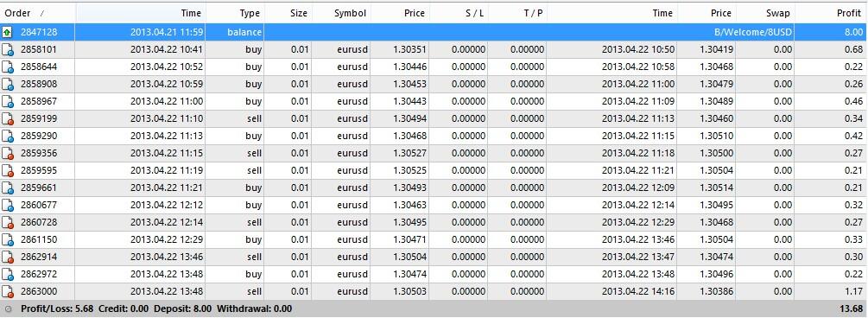Select close time 2013.04.22 11:09
Image resolution: width=868 pixels, height=318 pixels.
(x=637, y=101)
